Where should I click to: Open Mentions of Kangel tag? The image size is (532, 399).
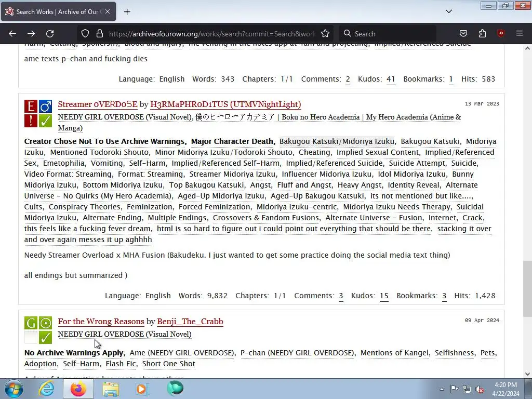pyautogui.click(x=394, y=353)
